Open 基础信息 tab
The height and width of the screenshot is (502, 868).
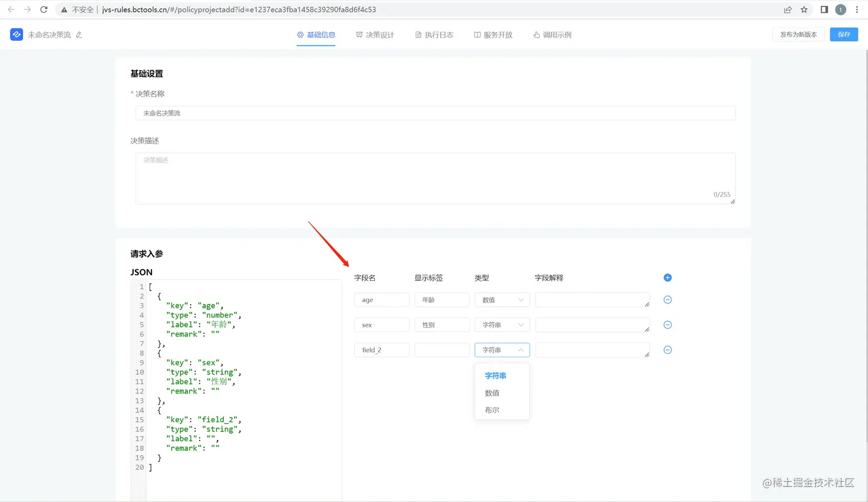316,34
